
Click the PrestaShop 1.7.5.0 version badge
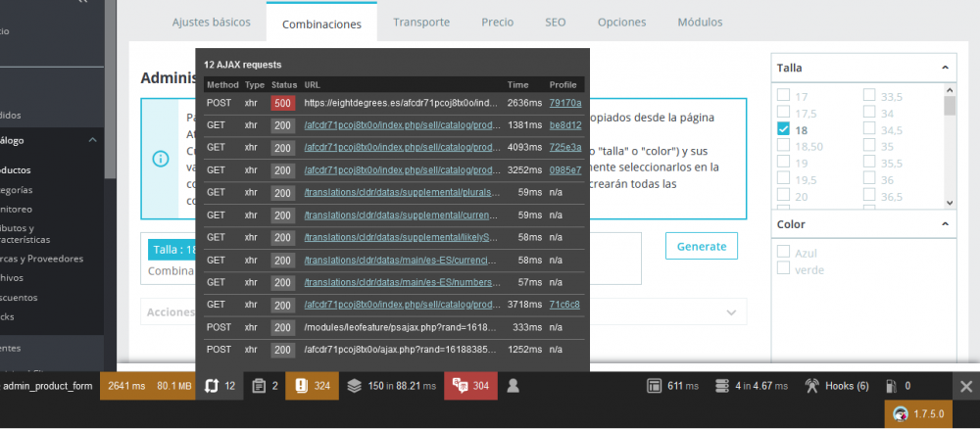tap(918, 413)
